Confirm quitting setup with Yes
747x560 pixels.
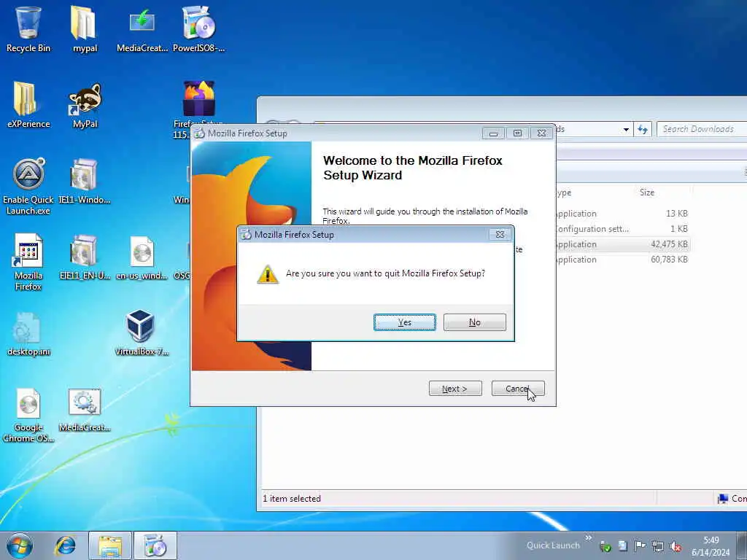[404, 322]
